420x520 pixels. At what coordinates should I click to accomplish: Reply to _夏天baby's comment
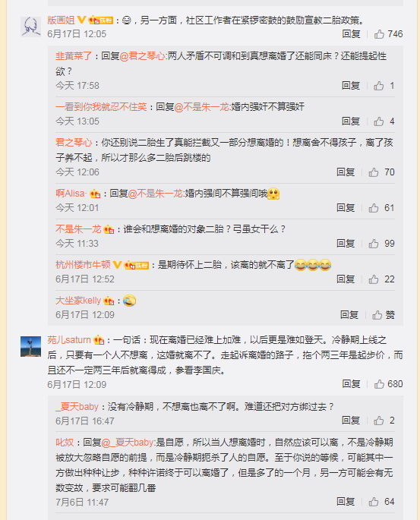pyautogui.click(x=351, y=421)
